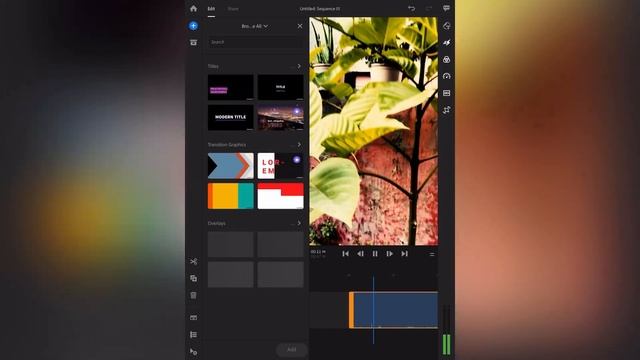Viewport: 640px width, 360px height.
Task: Select the Scissors split tool
Action: [x=193, y=262]
